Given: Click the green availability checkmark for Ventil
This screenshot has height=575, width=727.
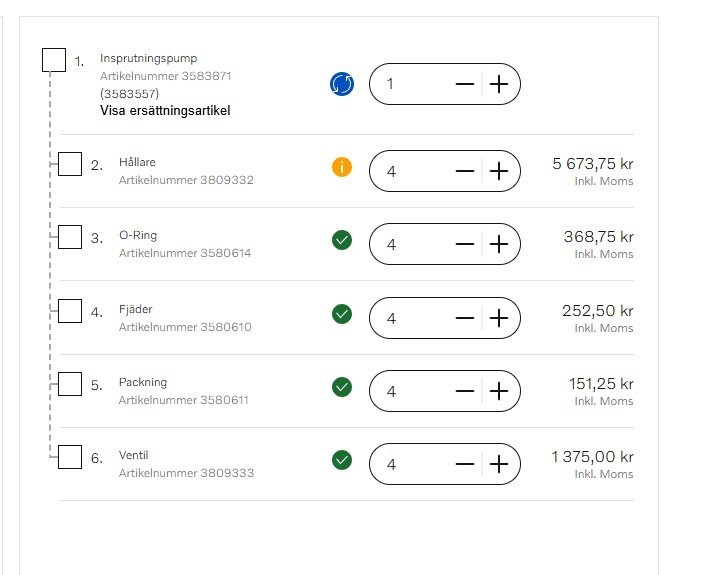Looking at the screenshot, I should tap(342, 460).
